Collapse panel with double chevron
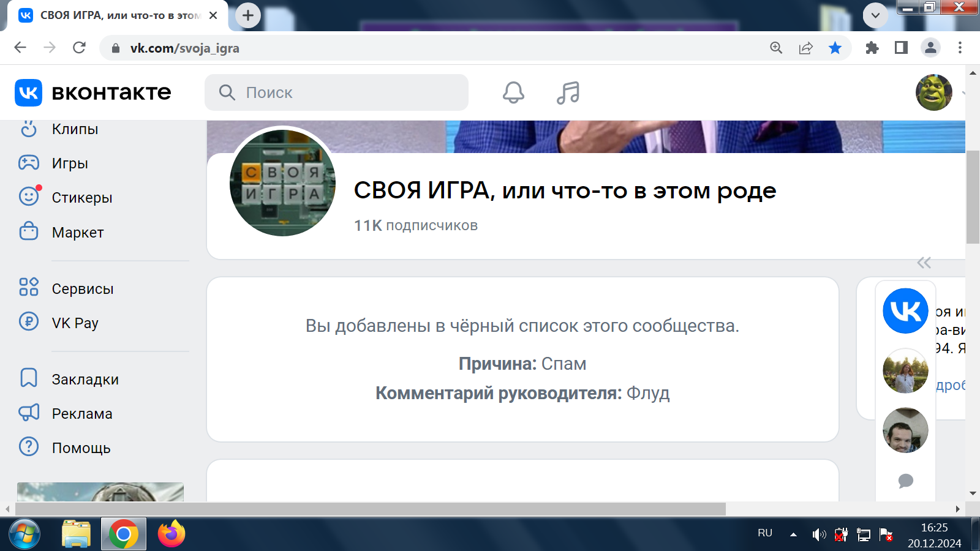The image size is (980, 551). 924,263
